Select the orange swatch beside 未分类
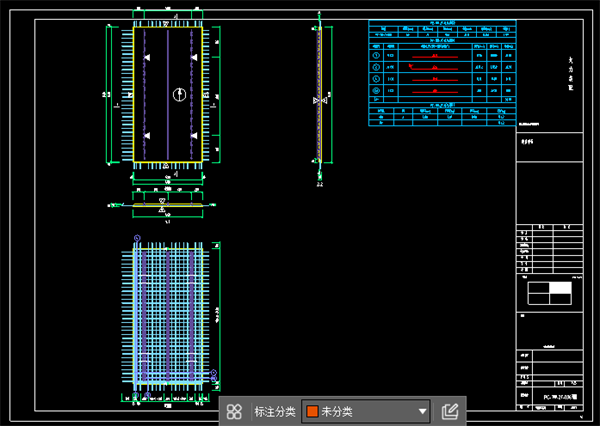 coord(312,412)
